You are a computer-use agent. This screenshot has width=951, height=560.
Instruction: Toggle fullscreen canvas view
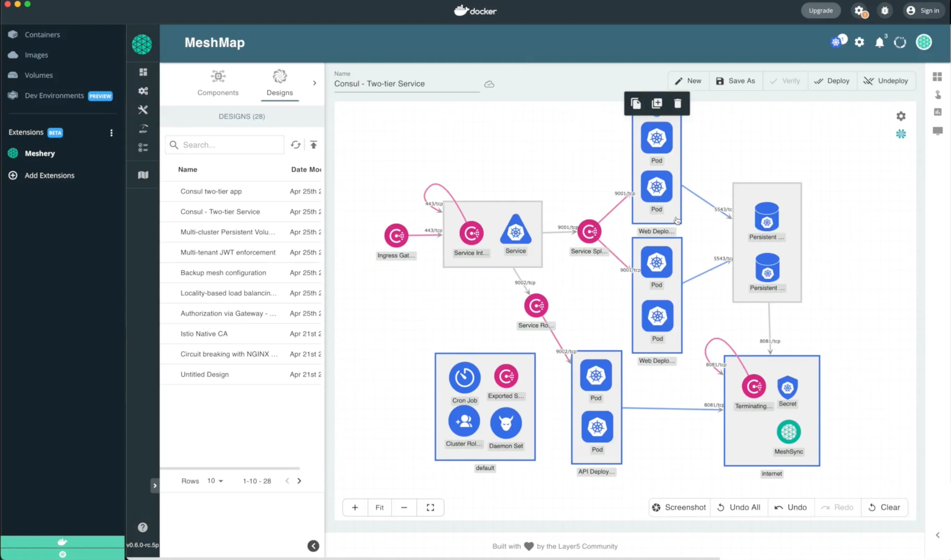pyautogui.click(x=430, y=508)
